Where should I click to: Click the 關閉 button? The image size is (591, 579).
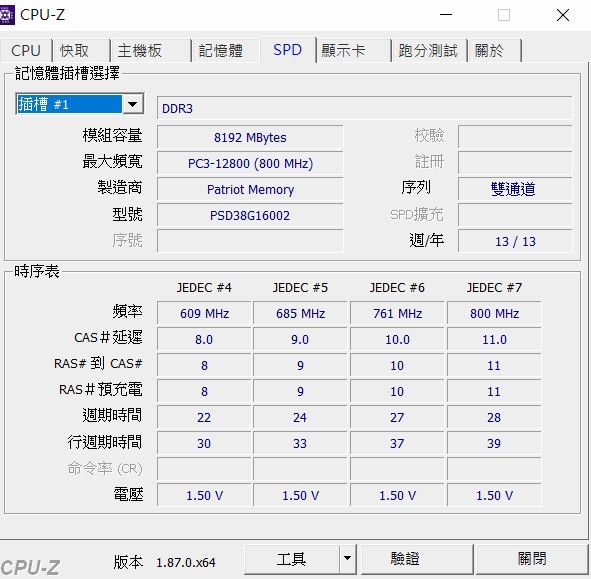click(532, 559)
